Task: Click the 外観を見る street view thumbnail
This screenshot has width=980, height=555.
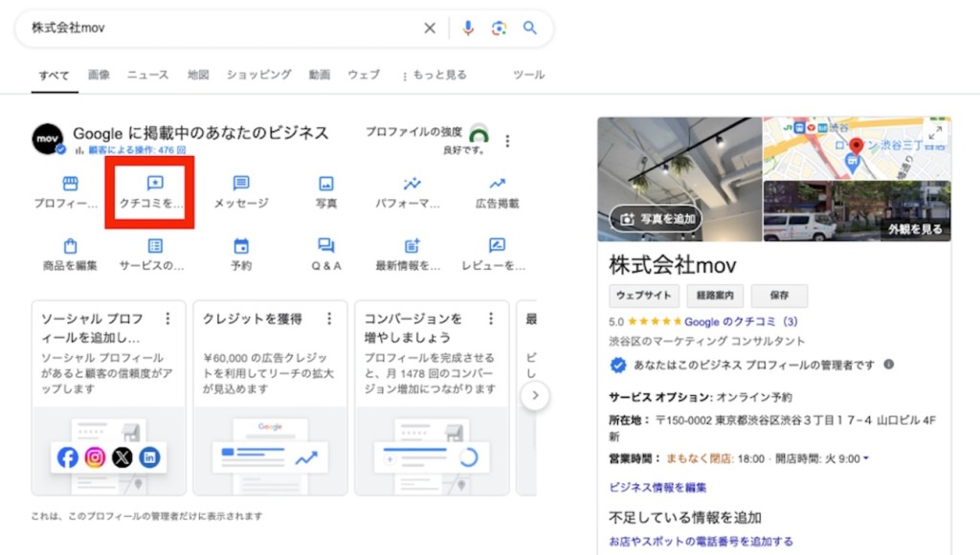Action: coord(857,211)
